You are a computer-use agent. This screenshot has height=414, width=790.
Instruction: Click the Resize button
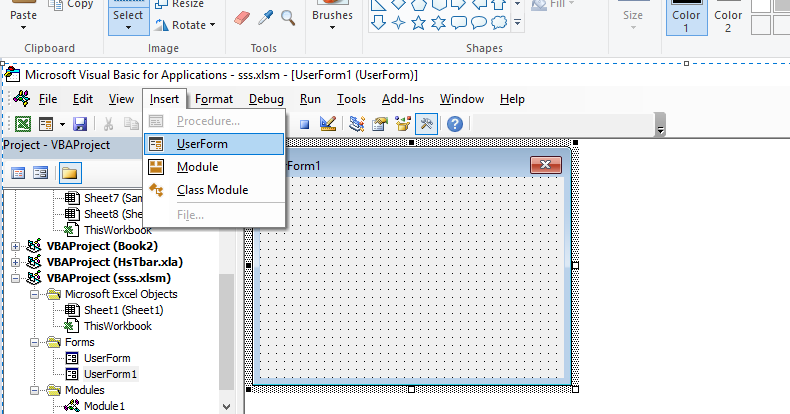(x=179, y=4)
